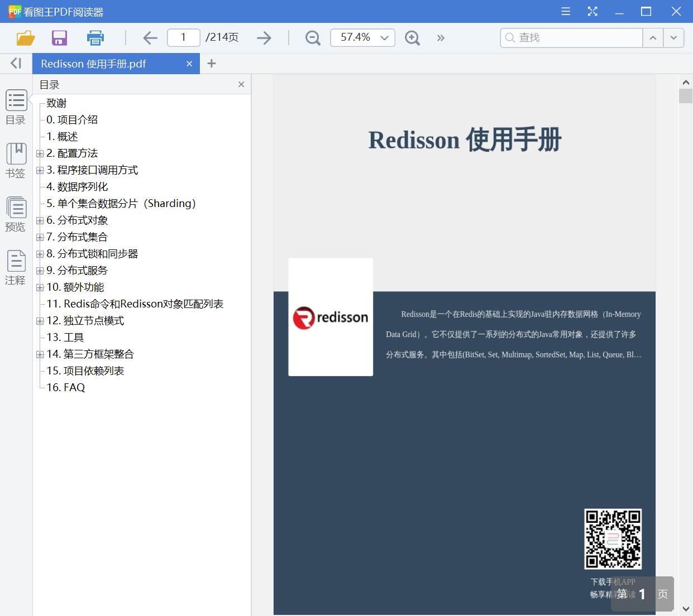Select 4. 数据序列化 outline entry
This screenshot has width=693, height=616.
point(77,187)
